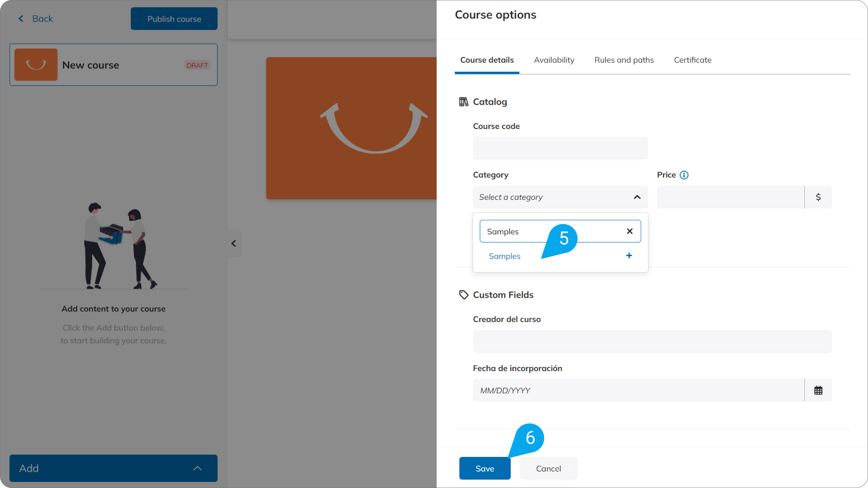Click the Price info icon

click(x=684, y=175)
